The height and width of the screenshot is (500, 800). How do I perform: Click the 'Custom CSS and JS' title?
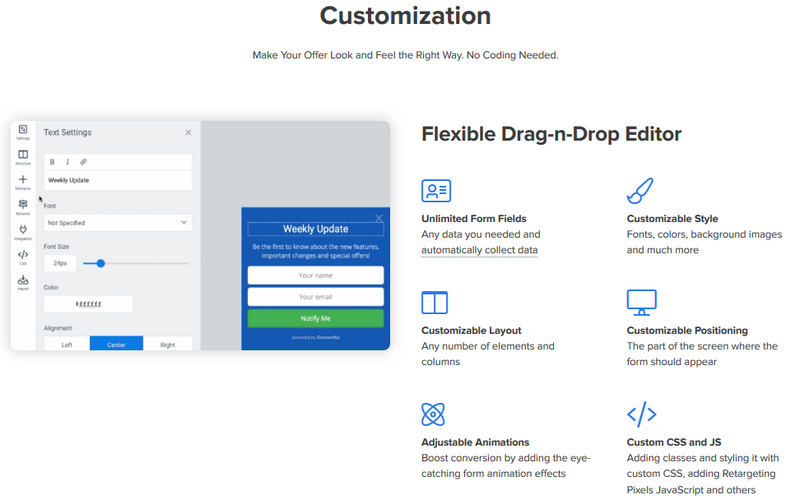coord(674,442)
